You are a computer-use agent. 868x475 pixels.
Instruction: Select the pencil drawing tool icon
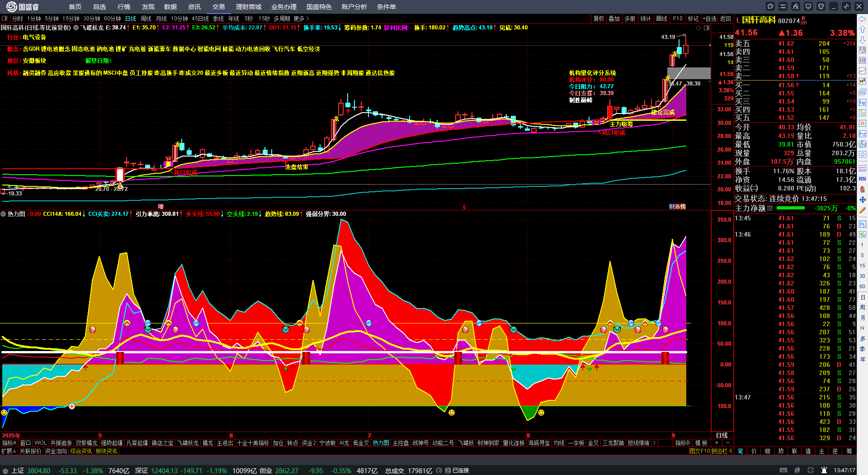[863, 210]
